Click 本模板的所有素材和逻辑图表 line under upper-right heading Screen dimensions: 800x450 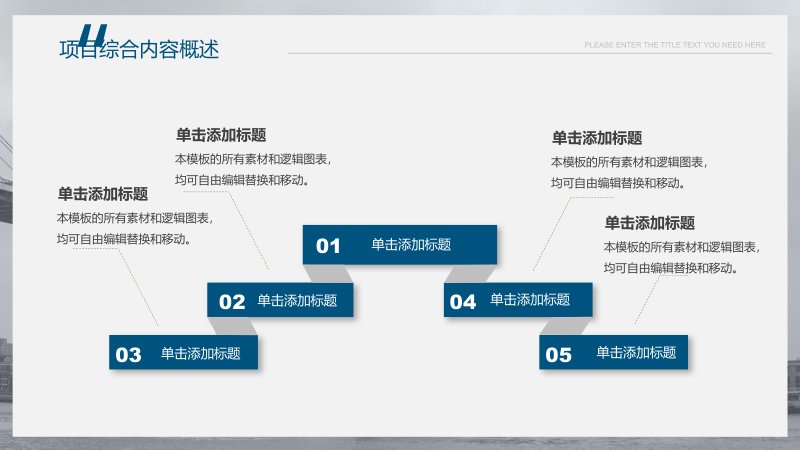629,162
